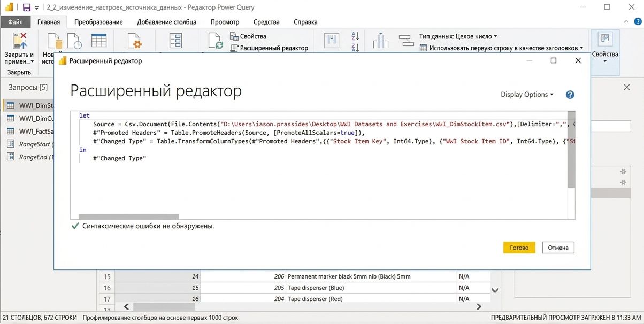644x324 pixels.
Task: Open the Файл tab
Action: pos(16,22)
